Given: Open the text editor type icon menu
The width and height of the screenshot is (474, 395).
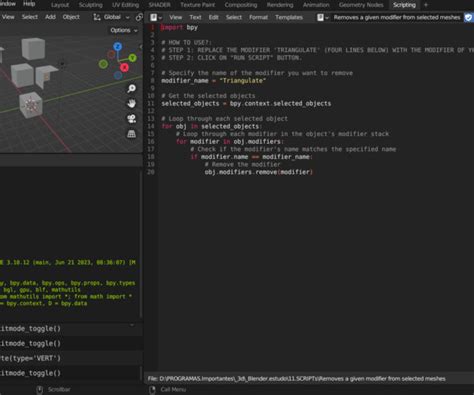Looking at the screenshot, I should [155, 17].
